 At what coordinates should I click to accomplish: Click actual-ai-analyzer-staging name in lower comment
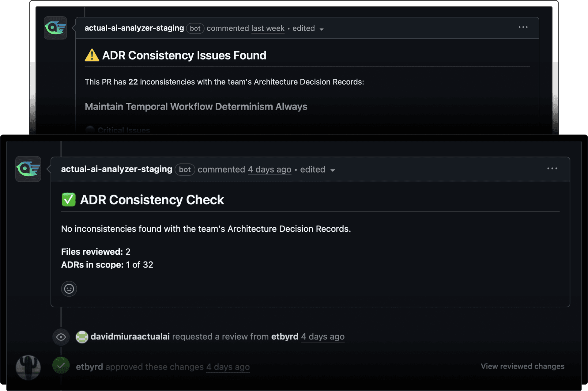[116, 169]
